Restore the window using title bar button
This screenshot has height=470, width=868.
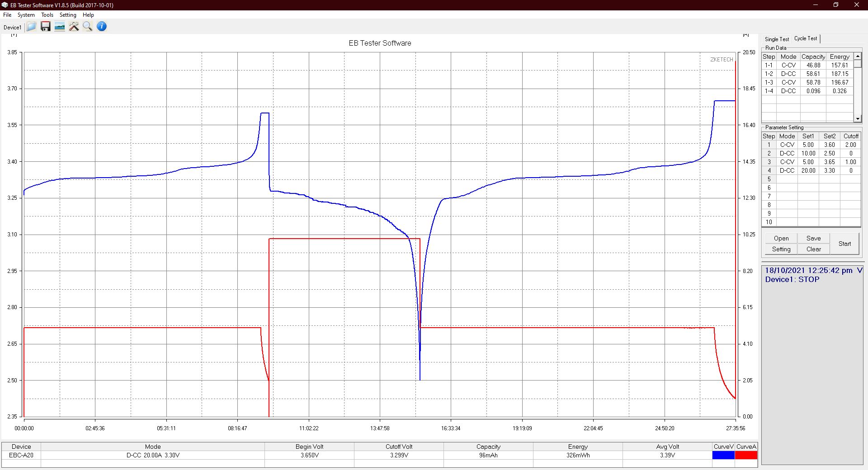click(835, 5)
